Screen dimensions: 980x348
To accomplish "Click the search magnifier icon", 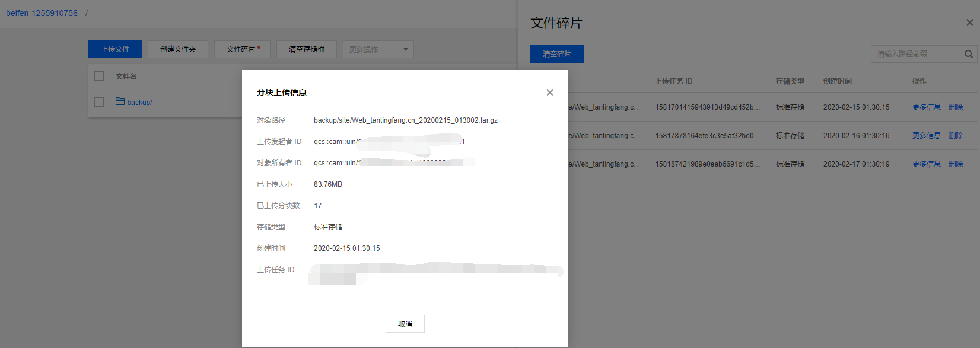I will click(969, 54).
